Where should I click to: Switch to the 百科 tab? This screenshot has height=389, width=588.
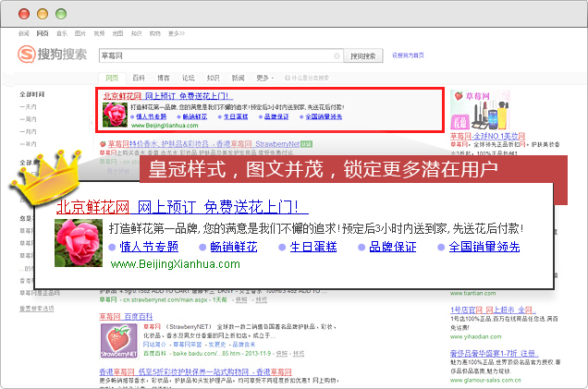click(x=139, y=78)
